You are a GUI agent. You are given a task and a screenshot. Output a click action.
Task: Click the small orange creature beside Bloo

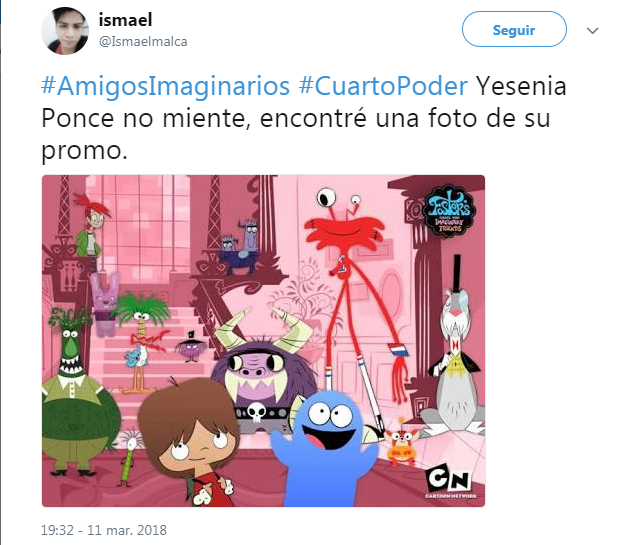[x=401, y=445]
